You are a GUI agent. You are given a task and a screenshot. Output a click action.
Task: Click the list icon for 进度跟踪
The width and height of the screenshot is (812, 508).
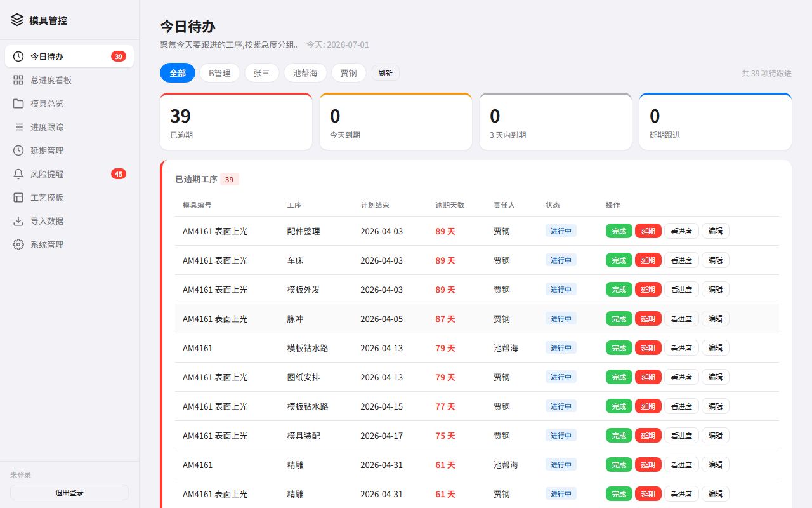(18, 127)
